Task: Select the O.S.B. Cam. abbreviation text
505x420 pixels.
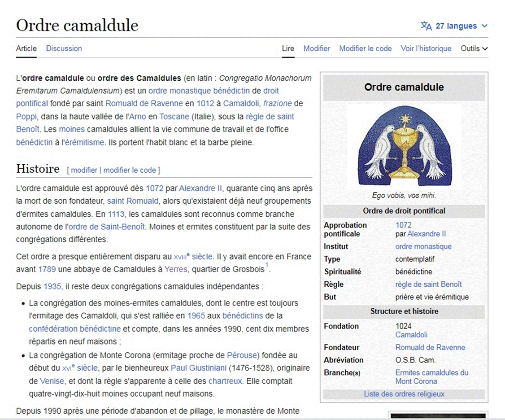Action: (x=415, y=360)
